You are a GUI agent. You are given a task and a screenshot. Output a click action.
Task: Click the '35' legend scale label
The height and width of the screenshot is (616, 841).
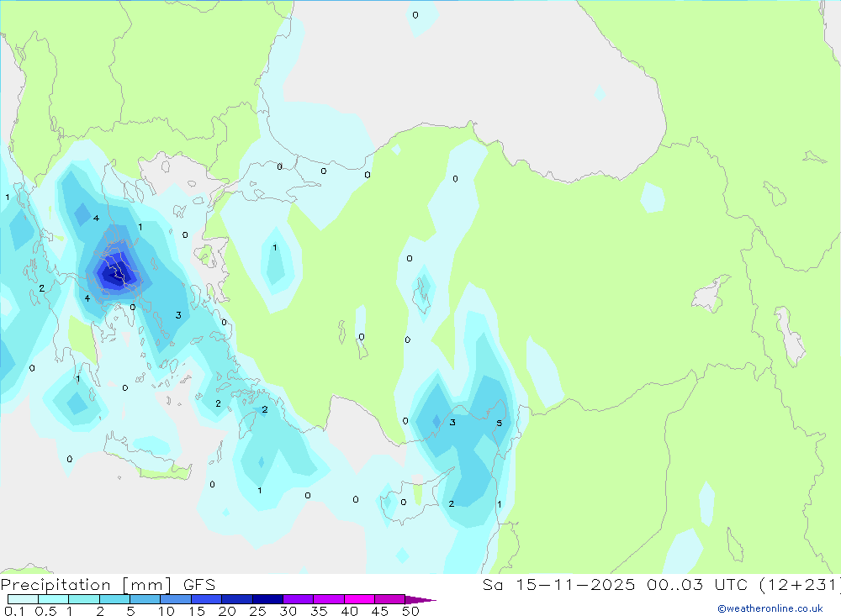[x=319, y=611]
